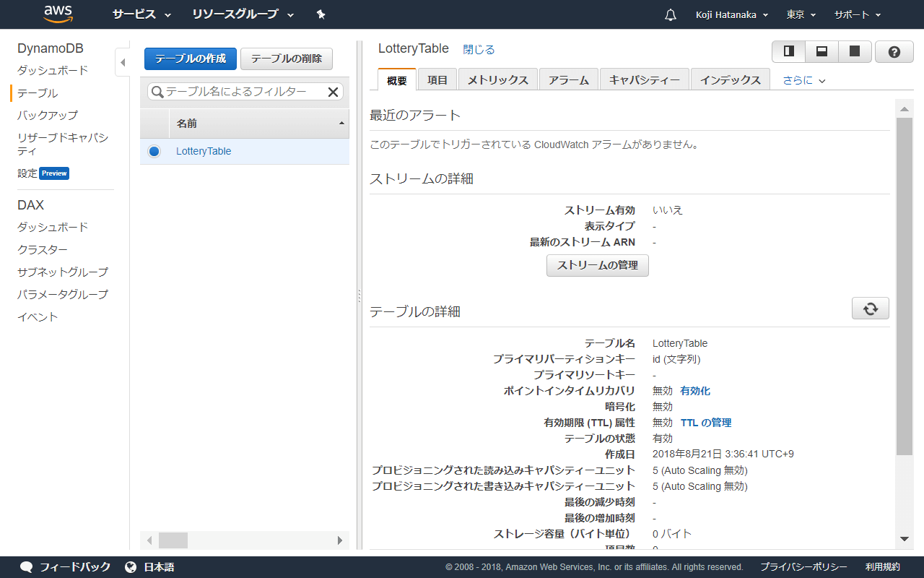The height and width of the screenshot is (578, 924).
Task: Open the 東京 region selector
Action: pos(801,14)
